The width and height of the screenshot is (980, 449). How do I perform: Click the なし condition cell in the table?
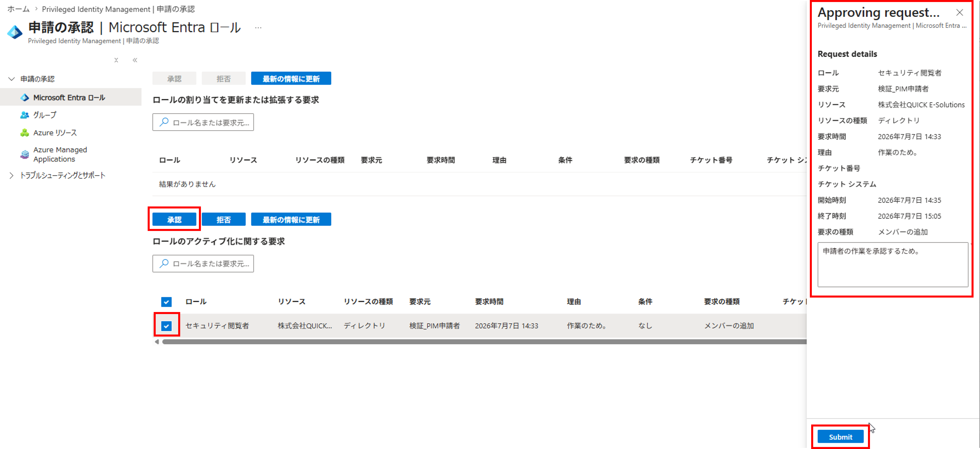pyautogui.click(x=645, y=326)
